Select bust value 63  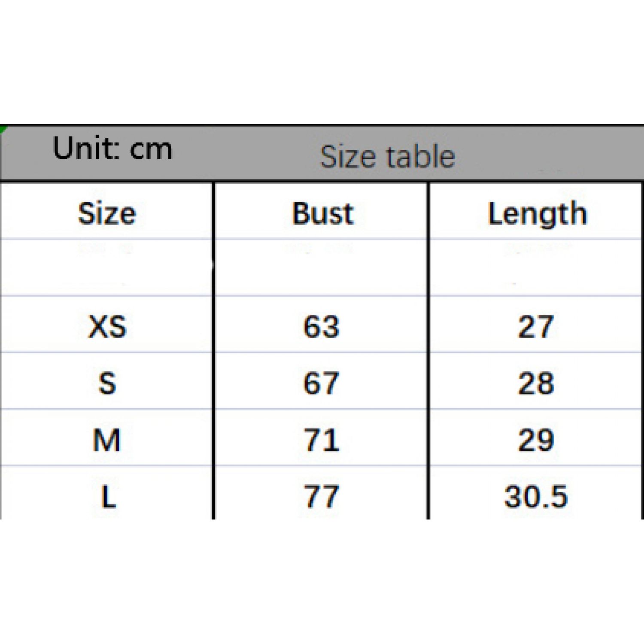[x=321, y=326]
